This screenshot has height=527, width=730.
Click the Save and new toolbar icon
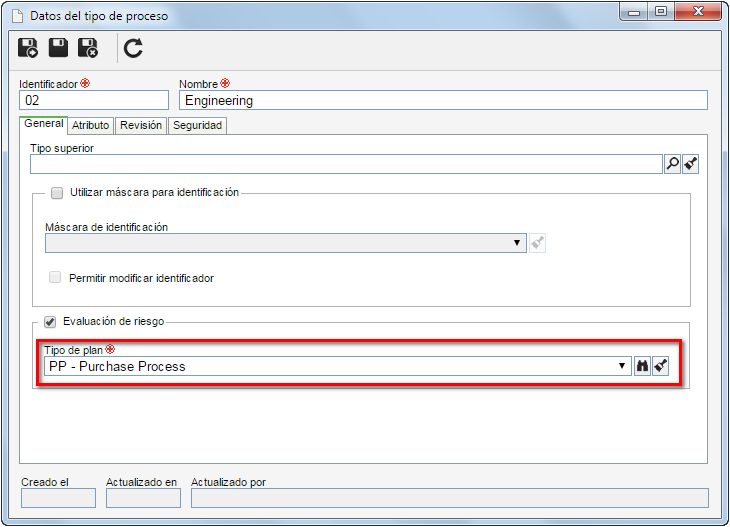pos(28,48)
